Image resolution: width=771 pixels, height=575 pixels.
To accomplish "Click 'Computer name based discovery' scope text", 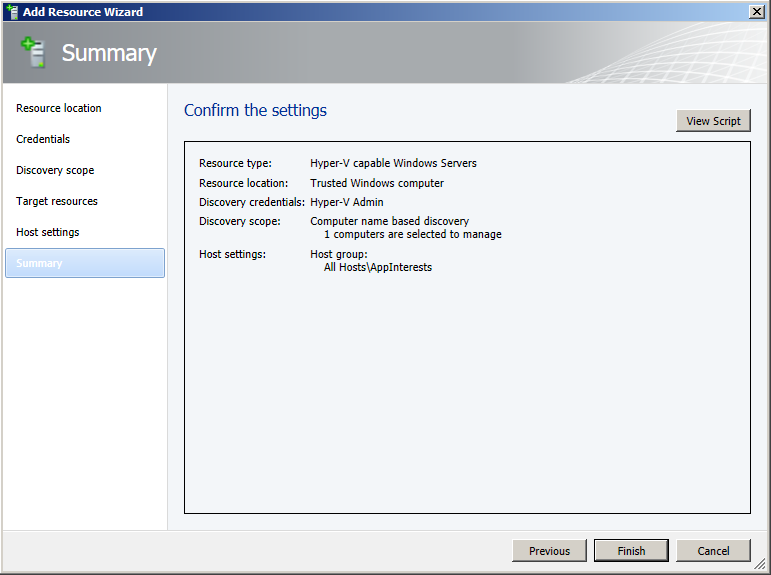I will coord(389,221).
